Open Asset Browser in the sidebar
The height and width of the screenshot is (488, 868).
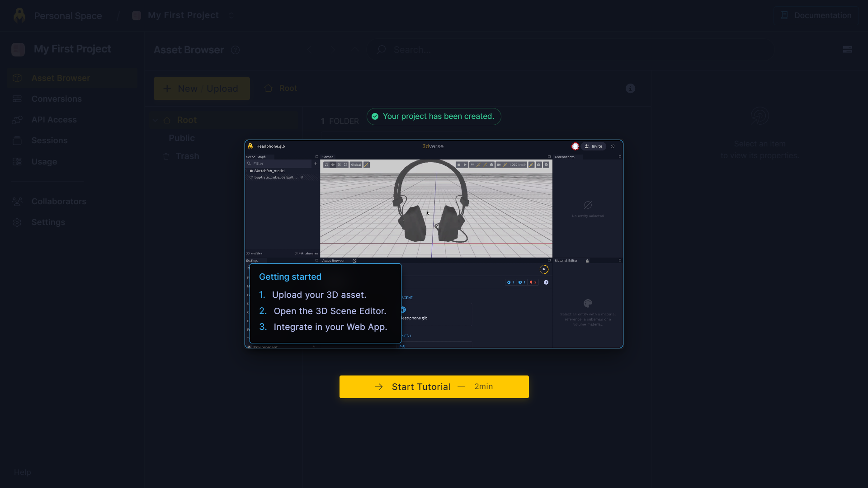pos(72,78)
